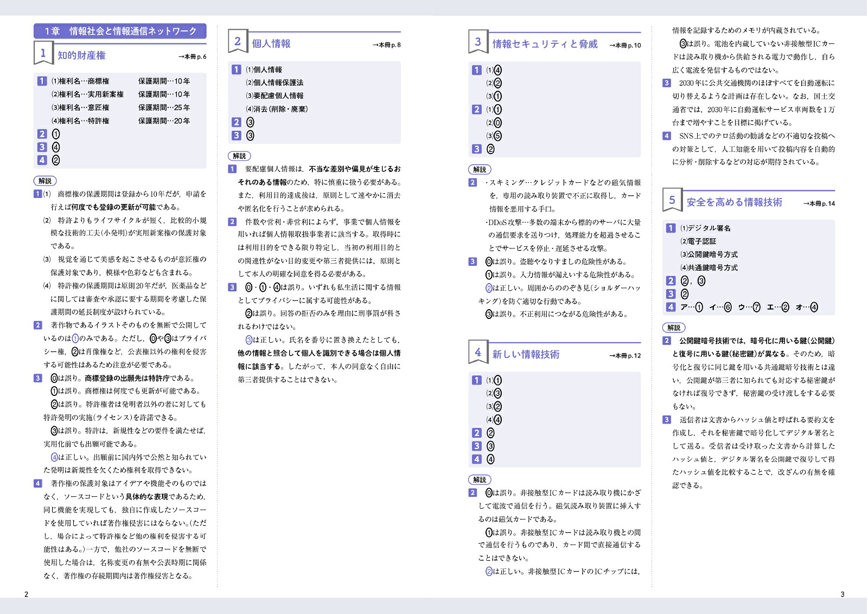Image resolution: width=868 pixels, height=614 pixels.
Task: Click the answer 'ア…①' in section 5
Action: tap(692, 308)
